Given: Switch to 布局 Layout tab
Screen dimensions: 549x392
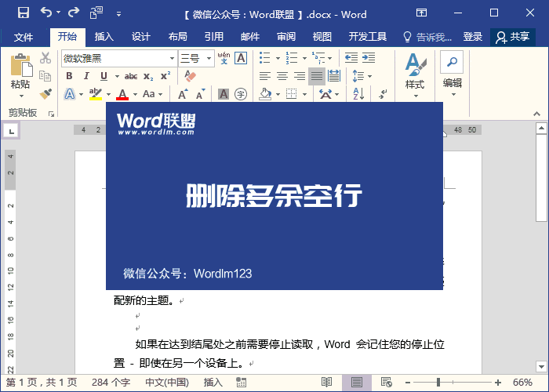Looking at the screenshot, I should [x=177, y=37].
